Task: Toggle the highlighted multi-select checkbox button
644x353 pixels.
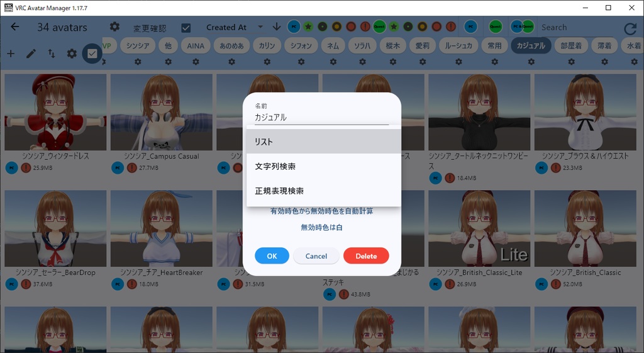Action: coord(92,53)
